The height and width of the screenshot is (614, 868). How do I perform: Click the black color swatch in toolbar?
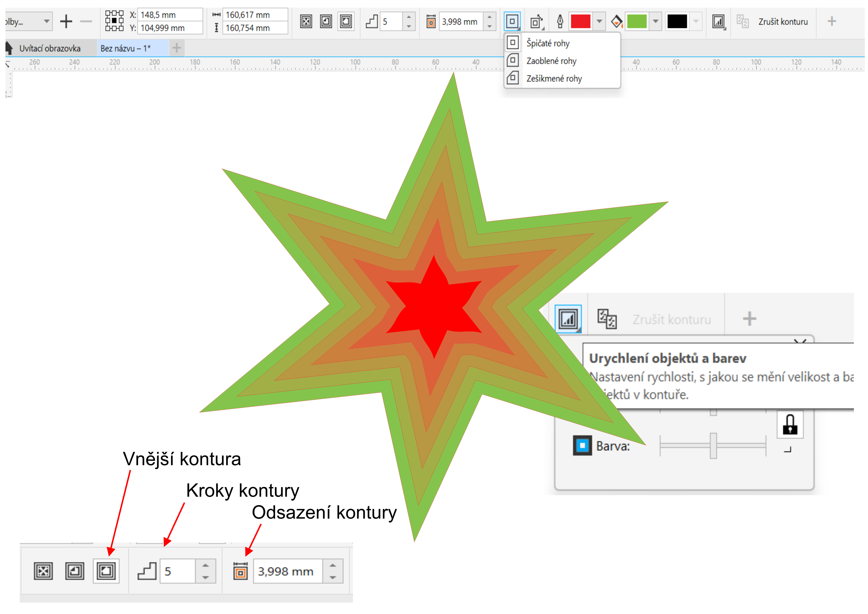[677, 22]
